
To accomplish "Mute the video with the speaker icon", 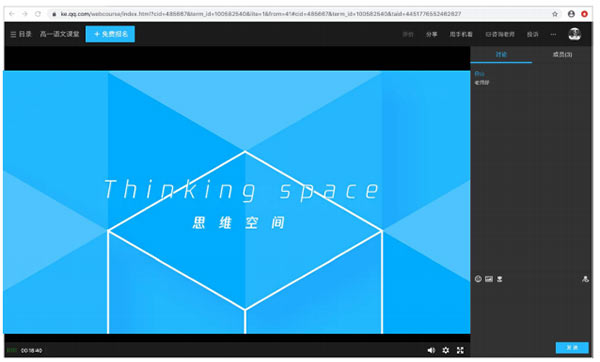I will (431, 350).
